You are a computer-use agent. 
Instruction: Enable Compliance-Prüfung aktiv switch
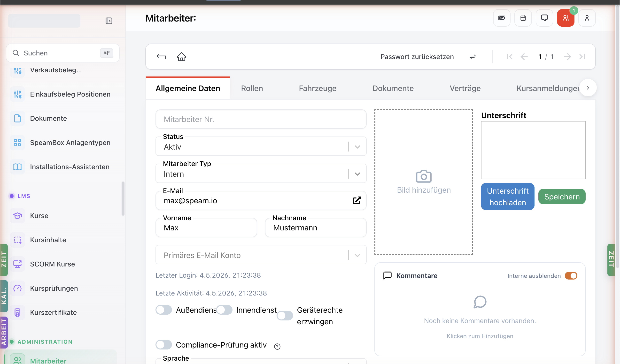tap(164, 345)
